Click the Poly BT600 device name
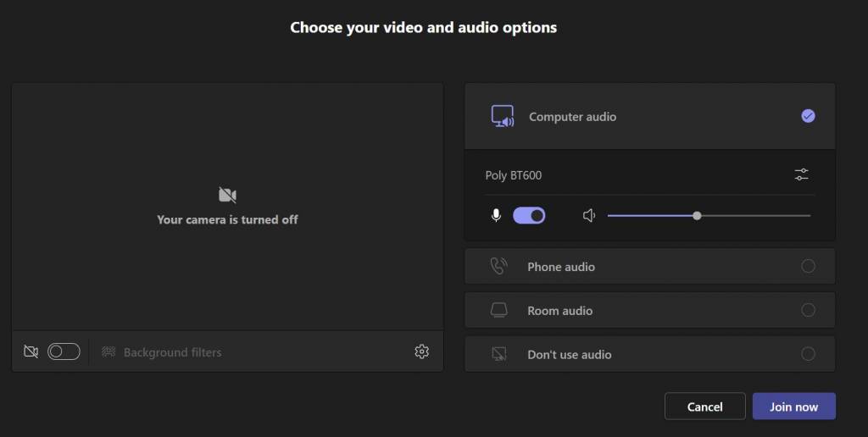868x437 pixels. (x=513, y=175)
